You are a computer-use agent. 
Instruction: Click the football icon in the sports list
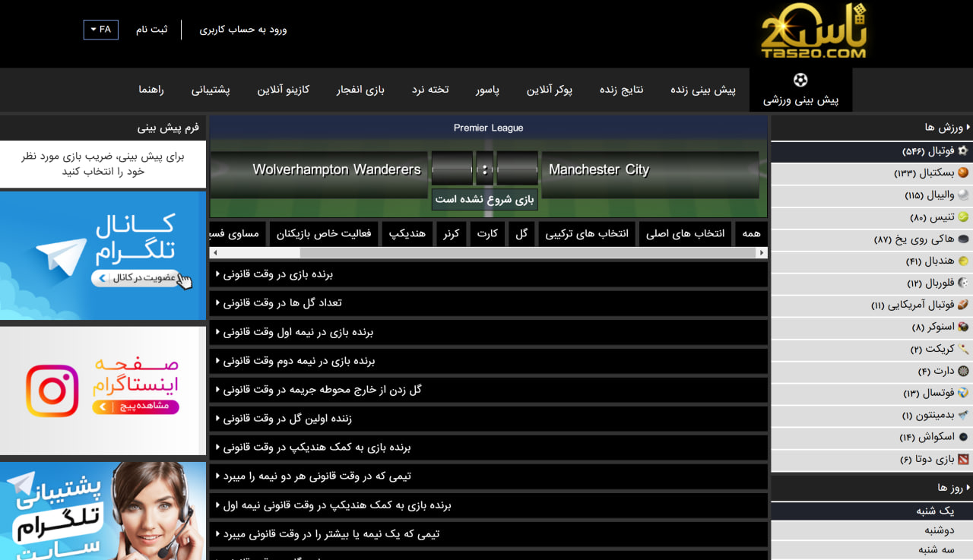tap(963, 151)
